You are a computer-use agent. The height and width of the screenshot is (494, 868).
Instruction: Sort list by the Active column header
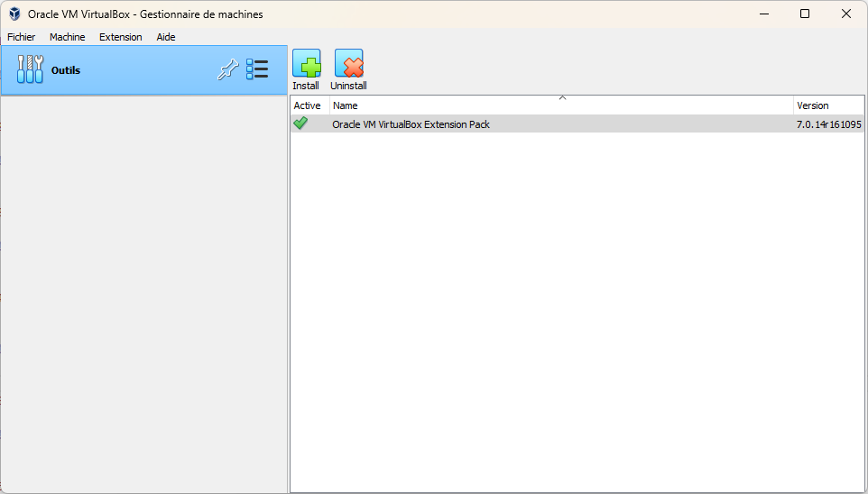click(x=308, y=105)
